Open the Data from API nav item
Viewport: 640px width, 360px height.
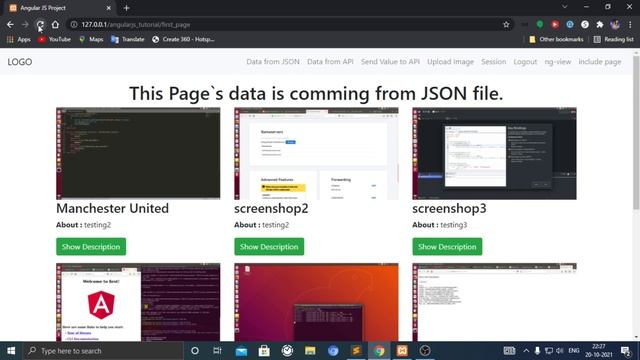pos(330,62)
